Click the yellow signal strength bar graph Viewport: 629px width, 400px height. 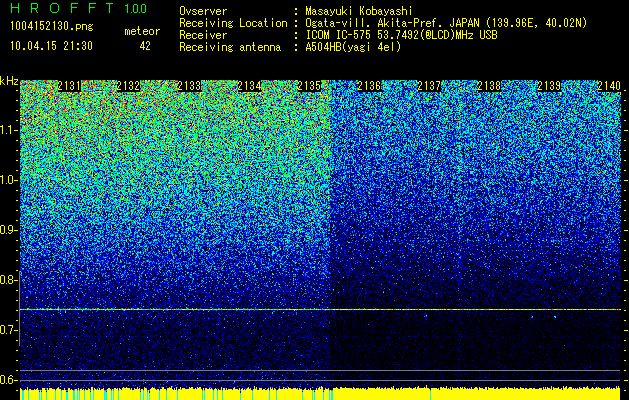(320, 394)
